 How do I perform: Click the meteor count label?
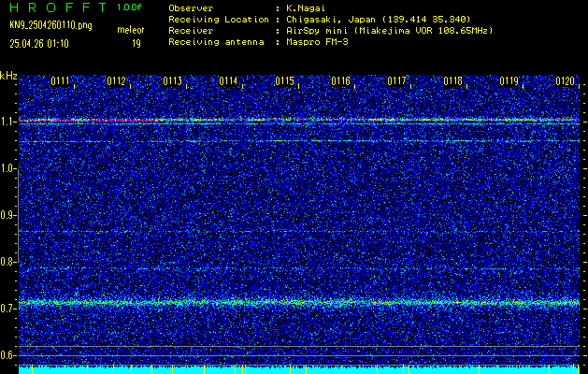pyautogui.click(x=131, y=30)
